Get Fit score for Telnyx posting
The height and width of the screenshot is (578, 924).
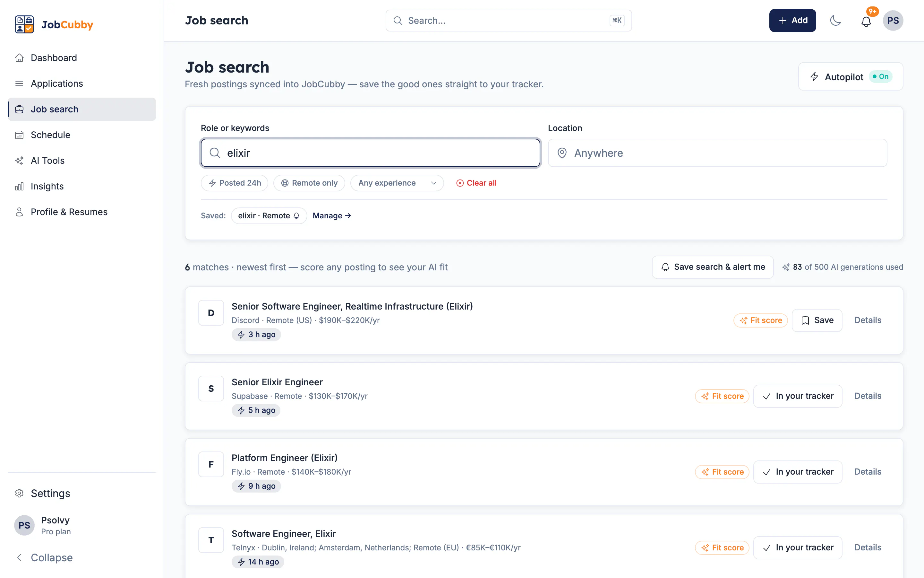pyautogui.click(x=722, y=547)
